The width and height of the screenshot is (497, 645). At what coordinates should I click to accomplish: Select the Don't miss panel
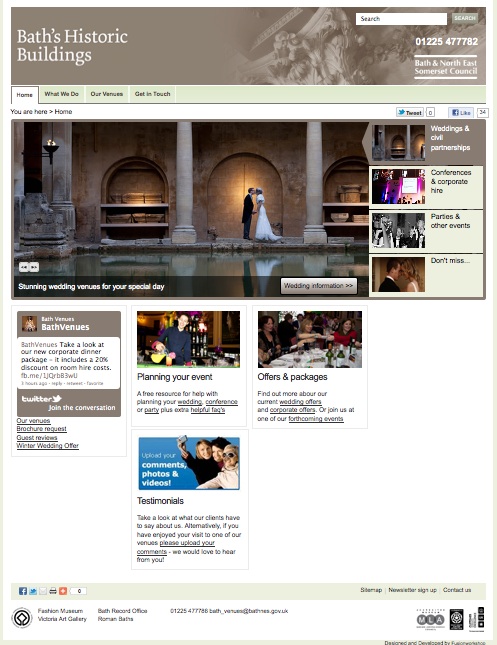pos(426,274)
